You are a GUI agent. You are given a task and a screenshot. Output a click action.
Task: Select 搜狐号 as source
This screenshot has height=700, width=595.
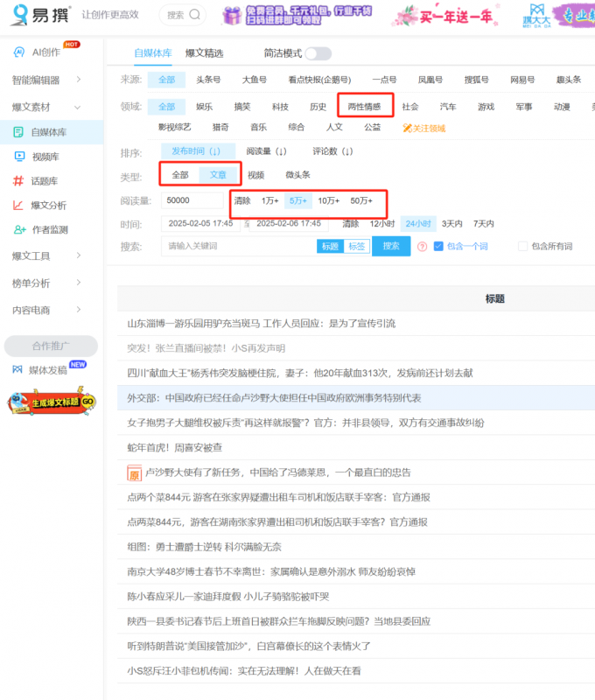(476, 80)
